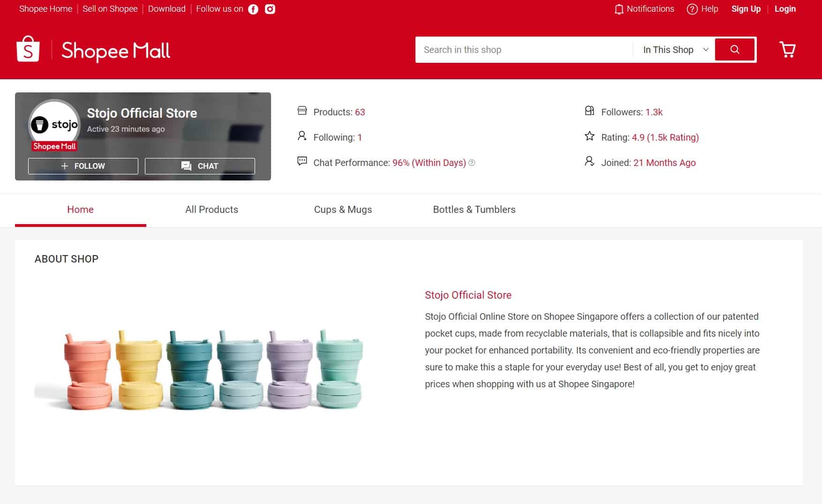Click the ABOUT SHOP heading
The image size is (822, 504).
67,259
